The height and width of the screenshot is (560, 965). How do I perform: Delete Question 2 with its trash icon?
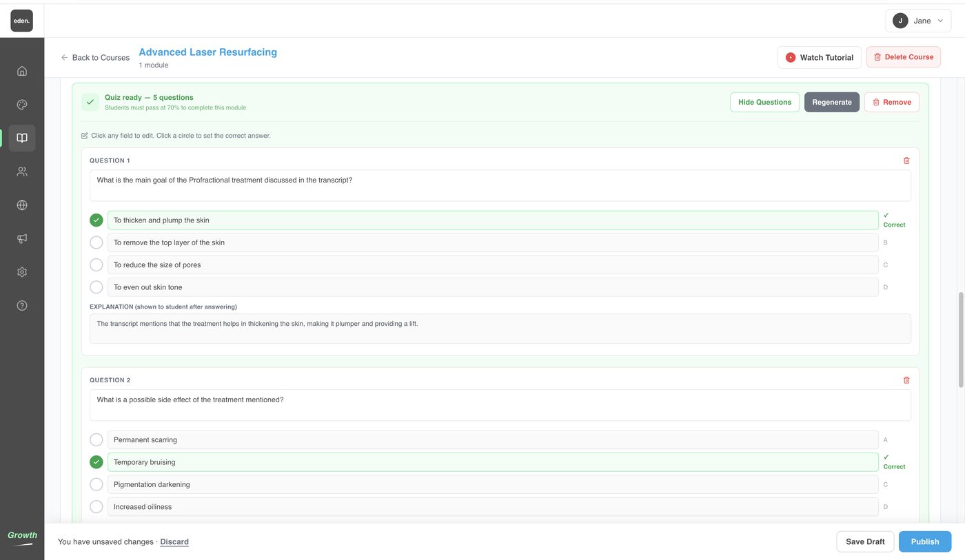906,380
